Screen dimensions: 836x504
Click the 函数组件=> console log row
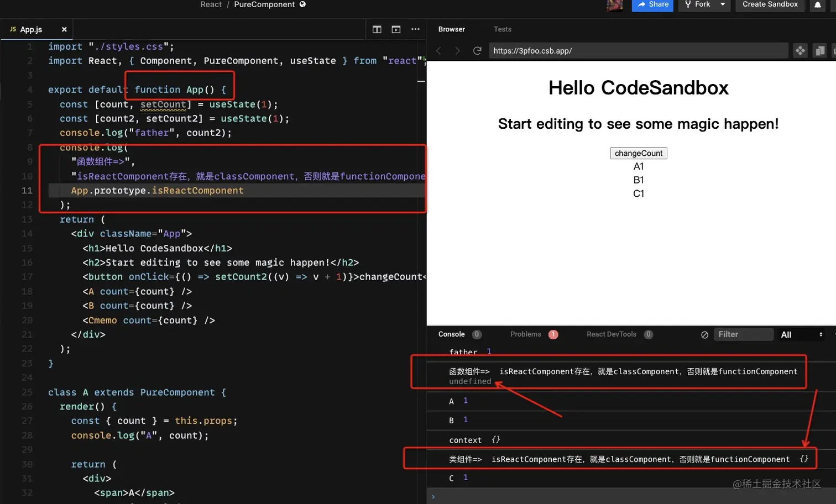point(631,376)
